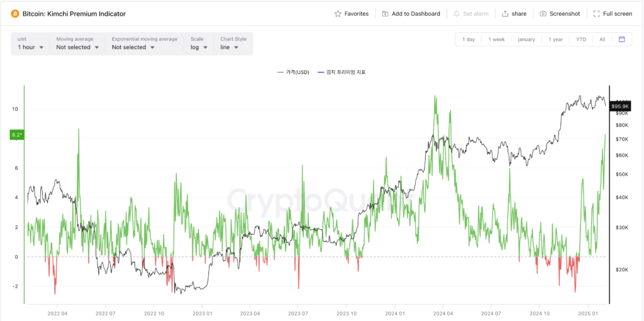Open the calendar date range picker

[x=622, y=40]
